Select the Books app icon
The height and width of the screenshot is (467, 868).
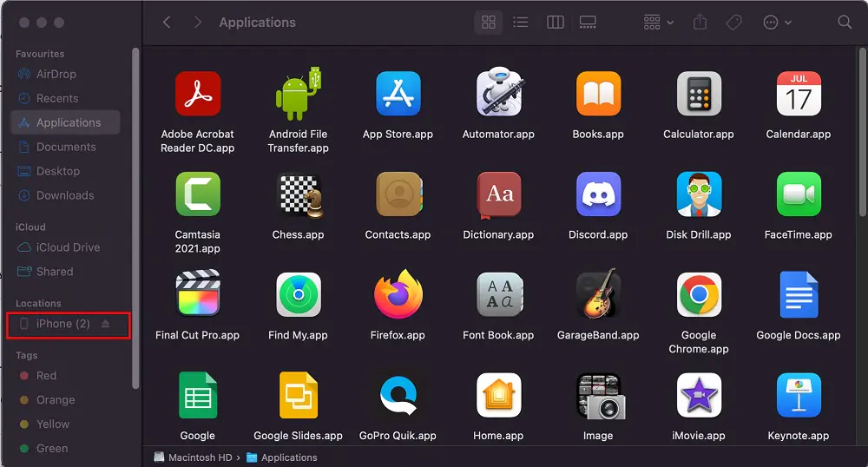click(598, 94)
